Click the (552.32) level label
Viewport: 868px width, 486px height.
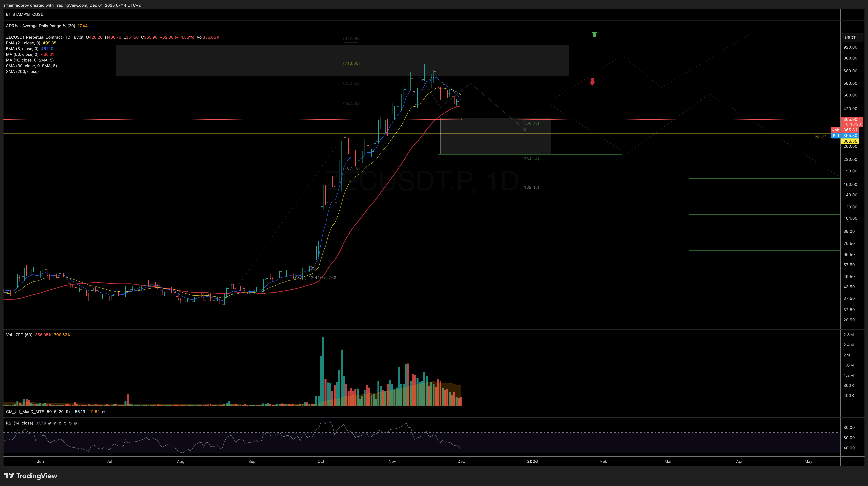[x=351, y=83]
